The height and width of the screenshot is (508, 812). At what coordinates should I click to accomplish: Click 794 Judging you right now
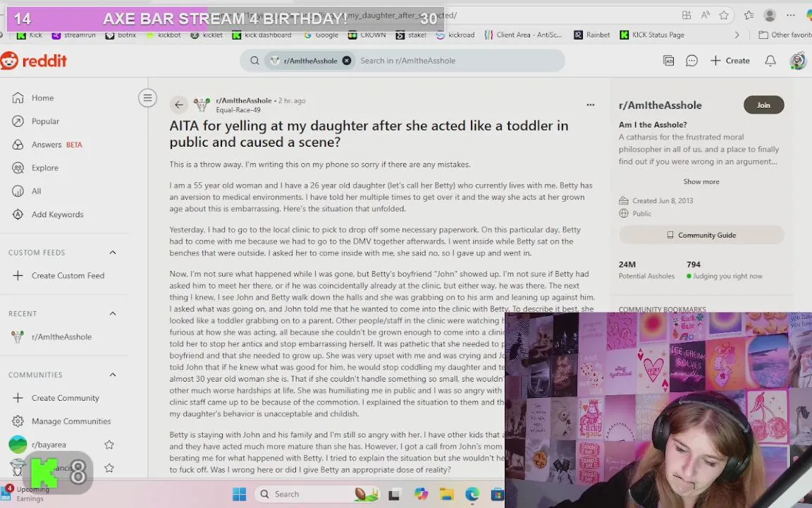(724, 270)
